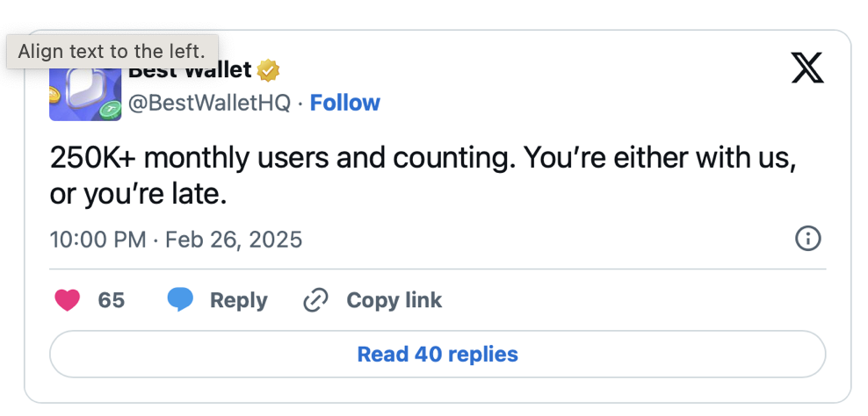This screenshot has height=416, width=868.
Task: Open the Best Wallet display name
Action: [x=190, y=72]
